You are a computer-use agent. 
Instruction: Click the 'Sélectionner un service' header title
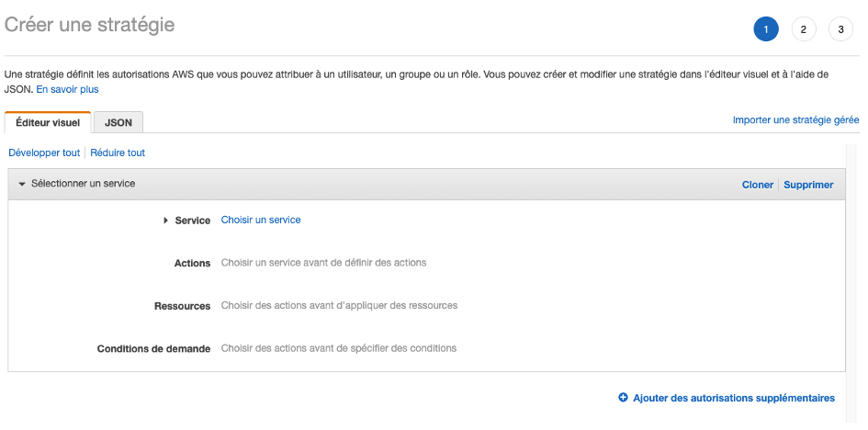84,184
